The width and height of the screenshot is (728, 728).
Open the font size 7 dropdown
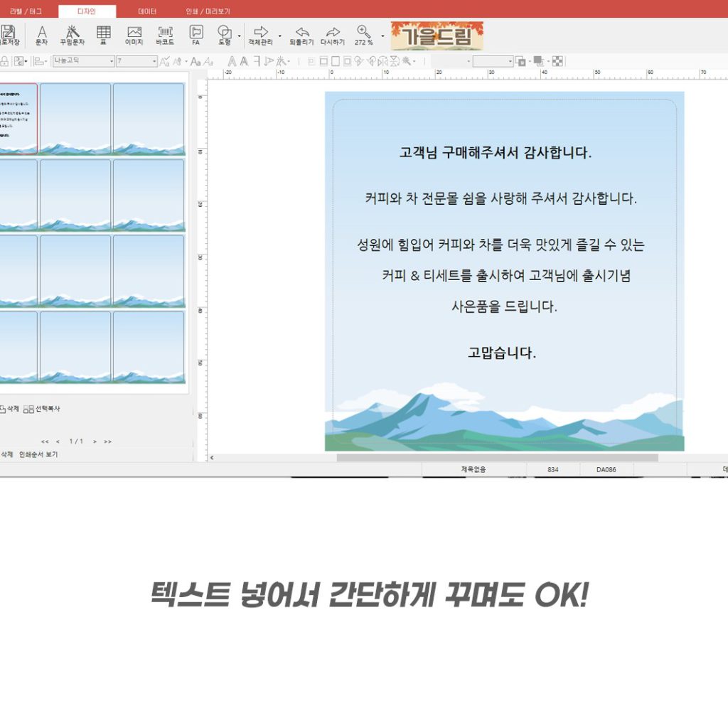click(137, 61)
